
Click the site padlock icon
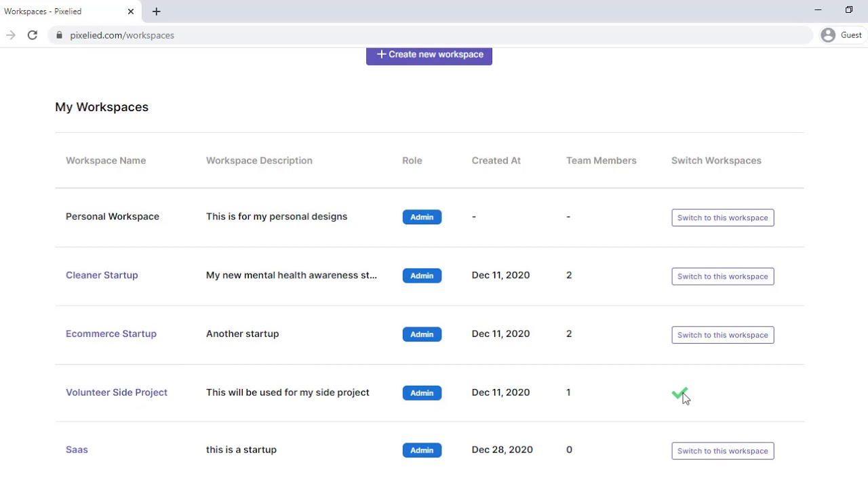pos(60,35)
